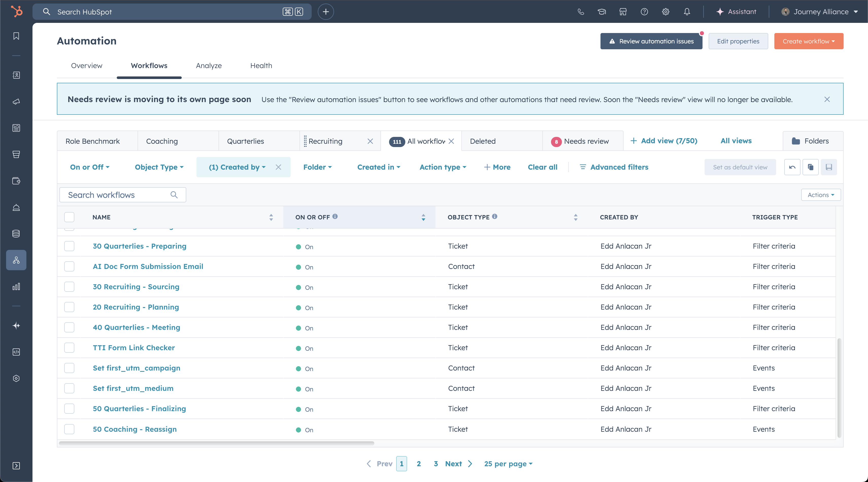Click the calling phone icon
The width and height of the screenshot is (868, 482).
tap(581, 12)
